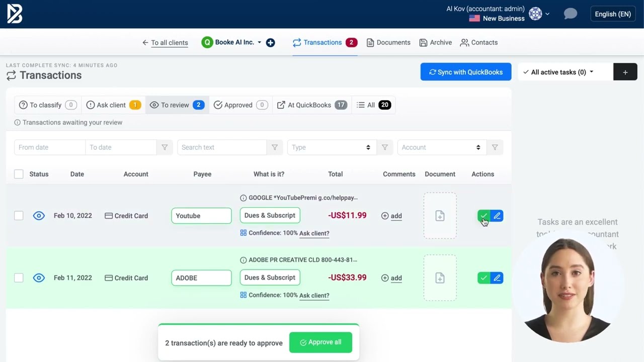Apply the date range filter icon
This screenshot has width=644, height=362.
(165, 147)
